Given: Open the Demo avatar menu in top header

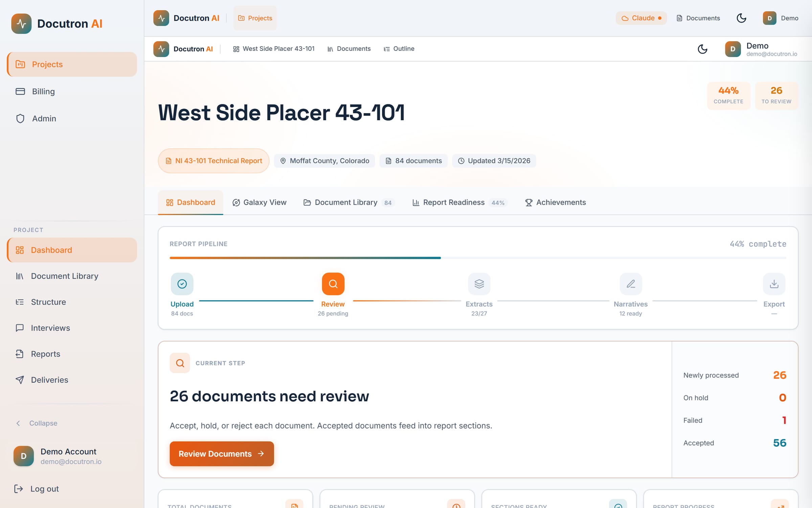Looking at the screenshot, I should click(781, 18).
